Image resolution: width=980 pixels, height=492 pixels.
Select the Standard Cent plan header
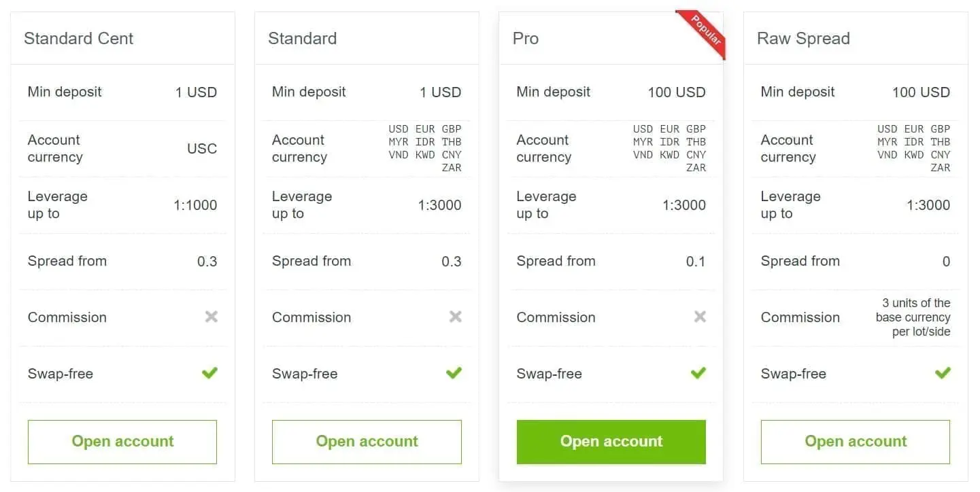pyautogui.click(x=79, y=39)
